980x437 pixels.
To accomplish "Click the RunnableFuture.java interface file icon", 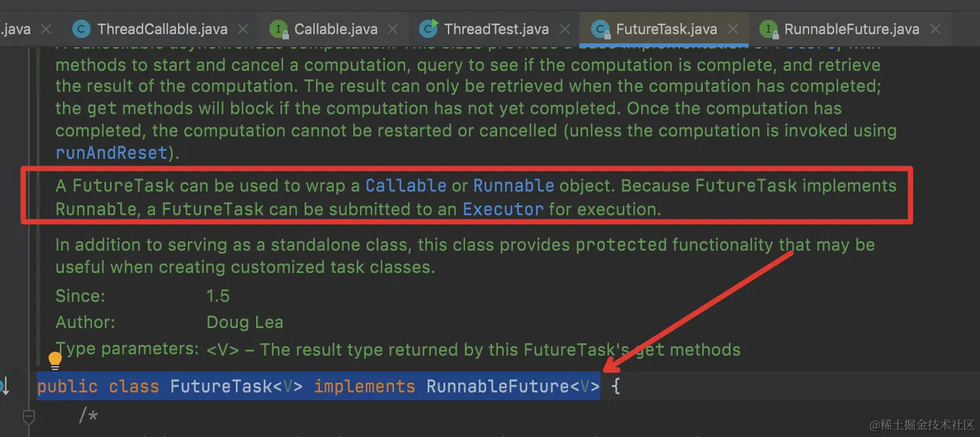I will point(767,29).
